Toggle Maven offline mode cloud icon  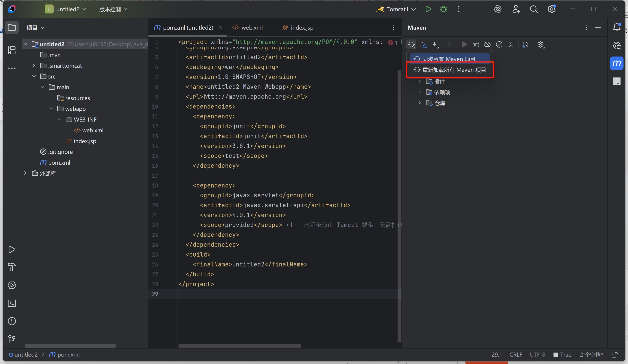[488, 45]
